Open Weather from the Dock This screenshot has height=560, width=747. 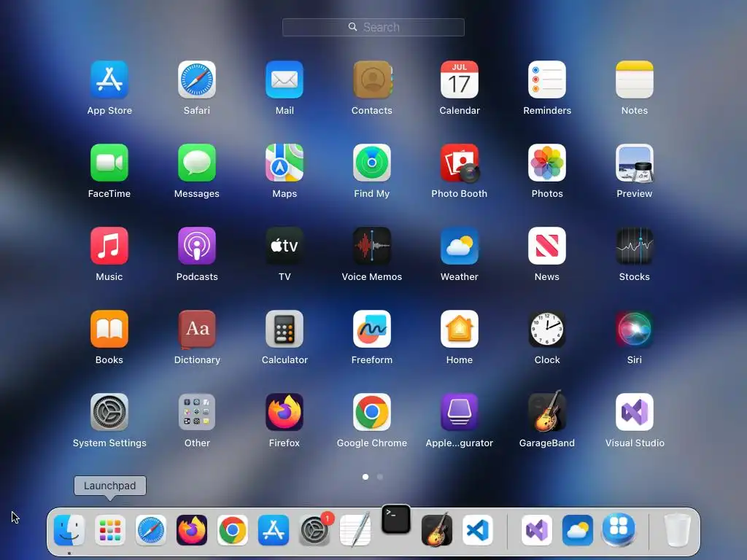click(x=578, y=530)
